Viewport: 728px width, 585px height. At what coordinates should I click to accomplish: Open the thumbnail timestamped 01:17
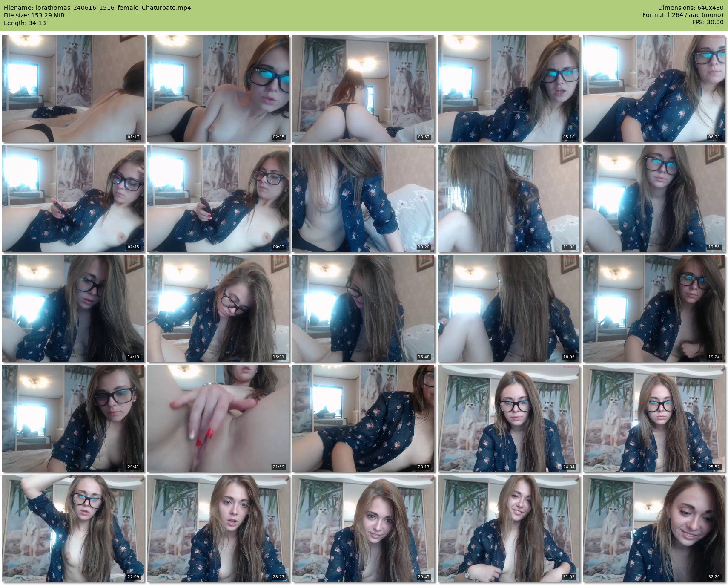(x=73, y=89)
